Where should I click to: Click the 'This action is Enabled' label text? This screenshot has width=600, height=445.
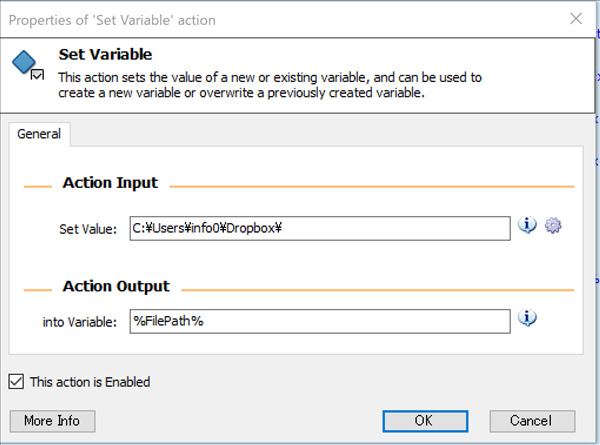coord(90,381)
